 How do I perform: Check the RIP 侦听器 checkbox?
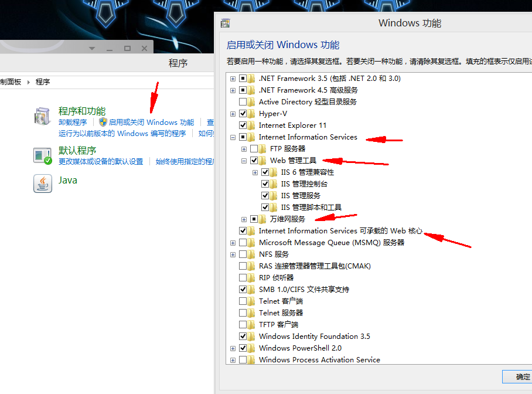pyautogui.click(x=243, y=278)
